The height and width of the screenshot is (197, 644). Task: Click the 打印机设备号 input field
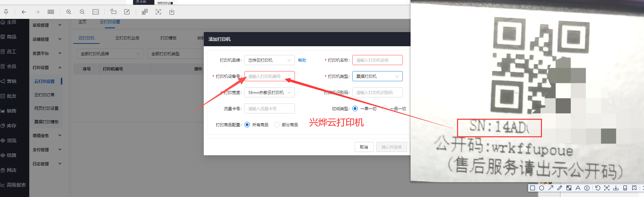[x=269, y=76]
